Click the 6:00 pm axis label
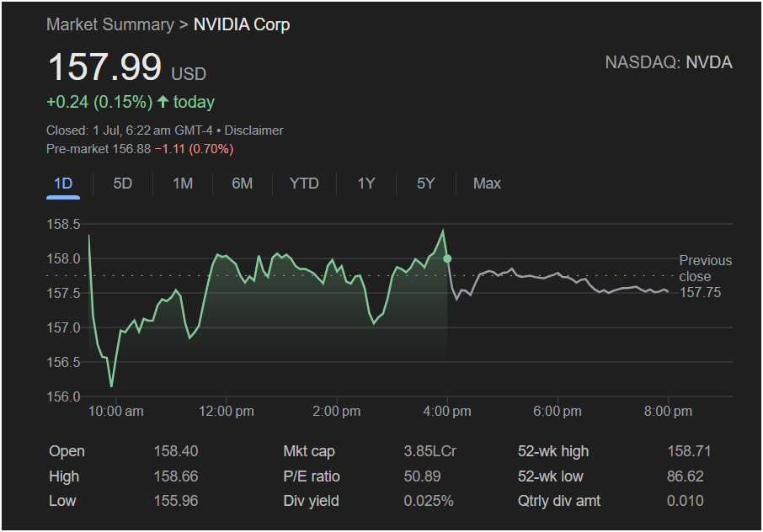This screenshot has width=763, height=532. (558, 412)
